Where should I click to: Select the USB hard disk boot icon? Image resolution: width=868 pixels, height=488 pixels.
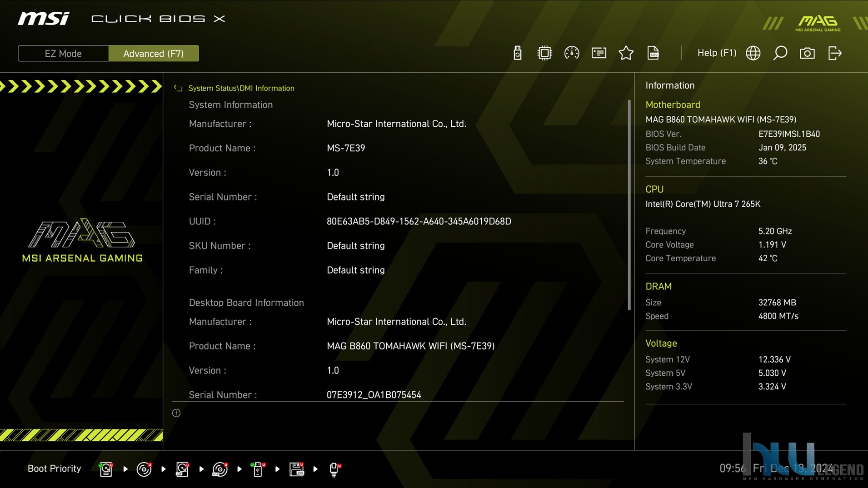point(182,469)
